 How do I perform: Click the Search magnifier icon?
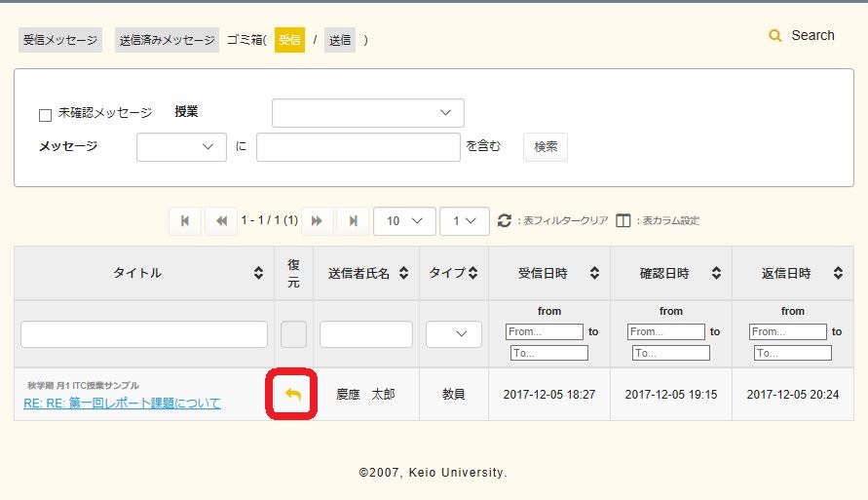tap(775, 36)
